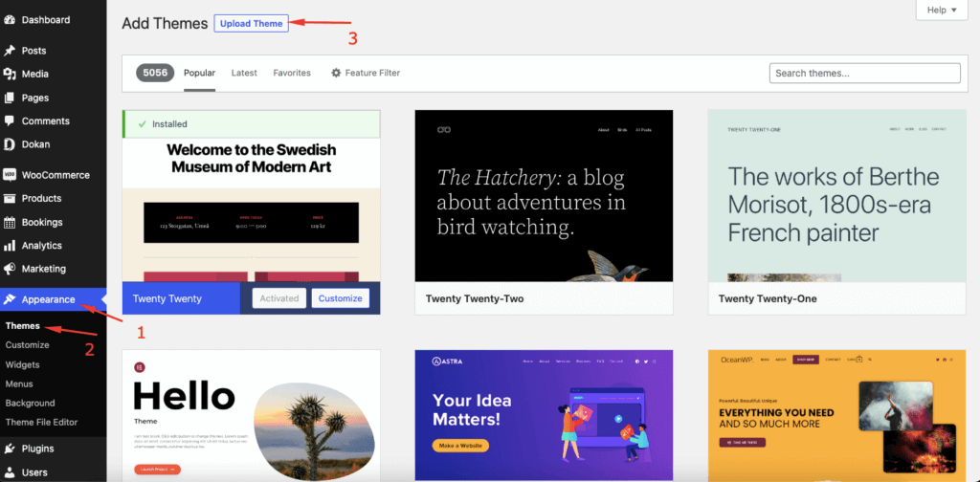Click the Twenty Twenty-Two theme name
The width and height of the screenshot is (980, 482).
click(475, 299)
